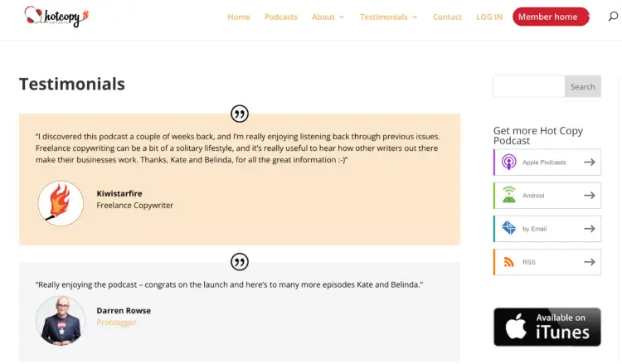Click the Available on iTunes badge

click(x=547, y=328)
